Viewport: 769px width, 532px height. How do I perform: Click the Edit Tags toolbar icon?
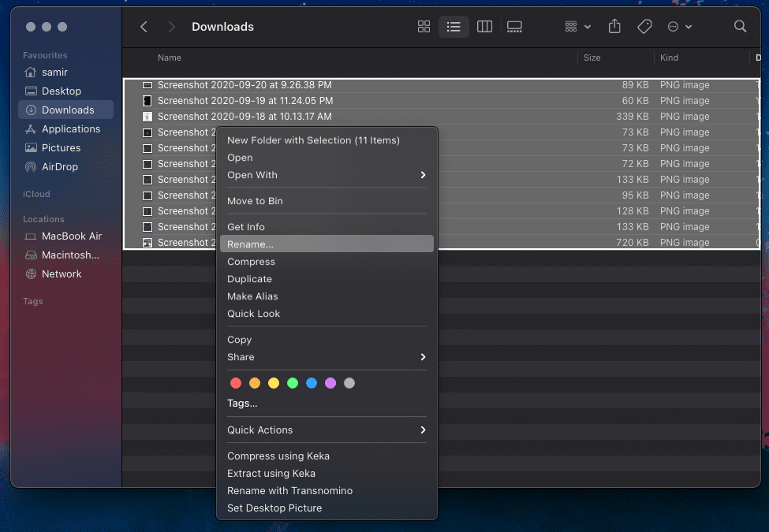point(644,27)
